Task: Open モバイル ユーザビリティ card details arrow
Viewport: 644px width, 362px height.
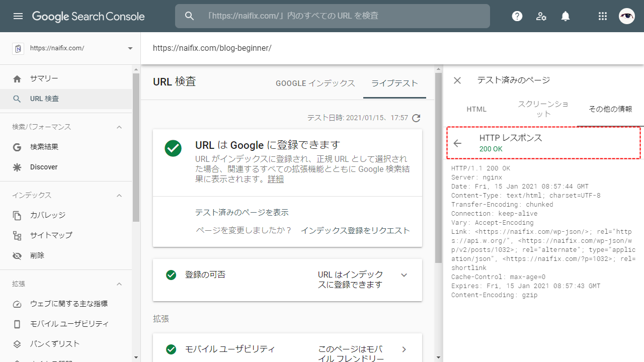Action: [404, 349]
